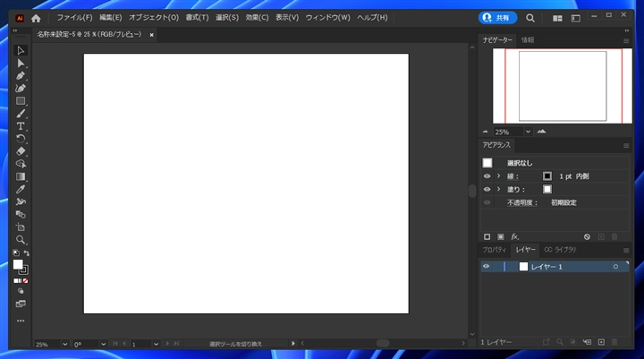Open the Edit Toolbar ellipsis
The width and height of the screenshot is (644, 359).
click(21, 321)
